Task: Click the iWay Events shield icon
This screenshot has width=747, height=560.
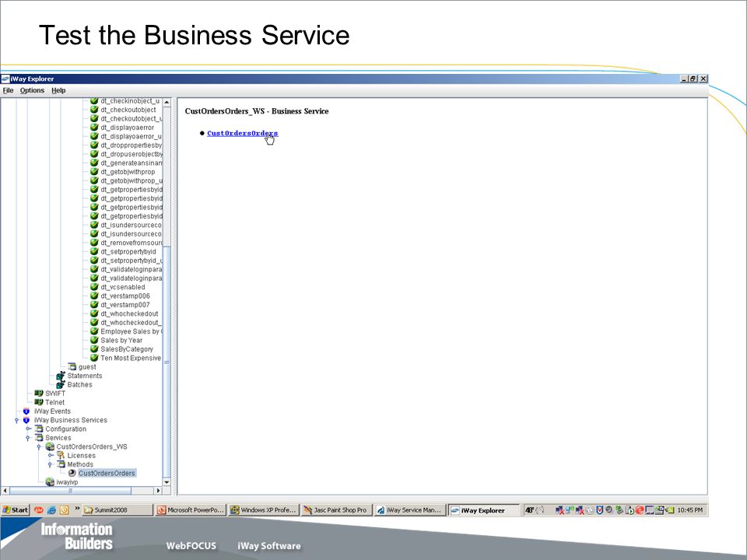Action: (26, 411)
